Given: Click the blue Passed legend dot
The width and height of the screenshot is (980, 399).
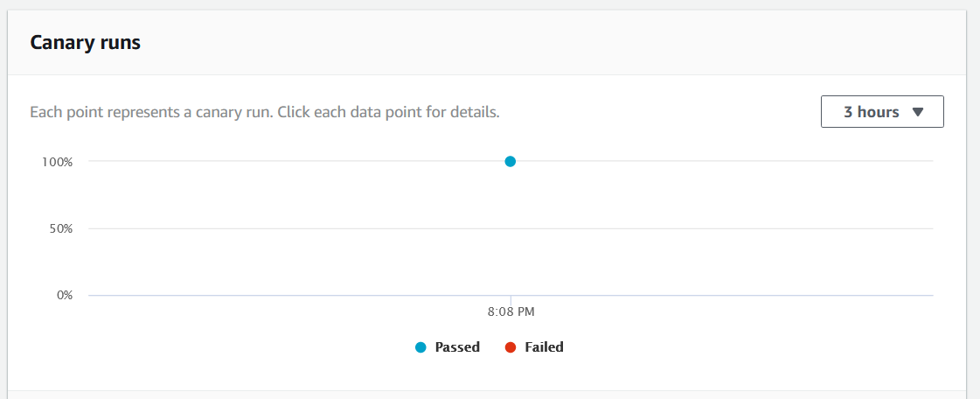Looking at the screenshot, I should coord(420,347).
